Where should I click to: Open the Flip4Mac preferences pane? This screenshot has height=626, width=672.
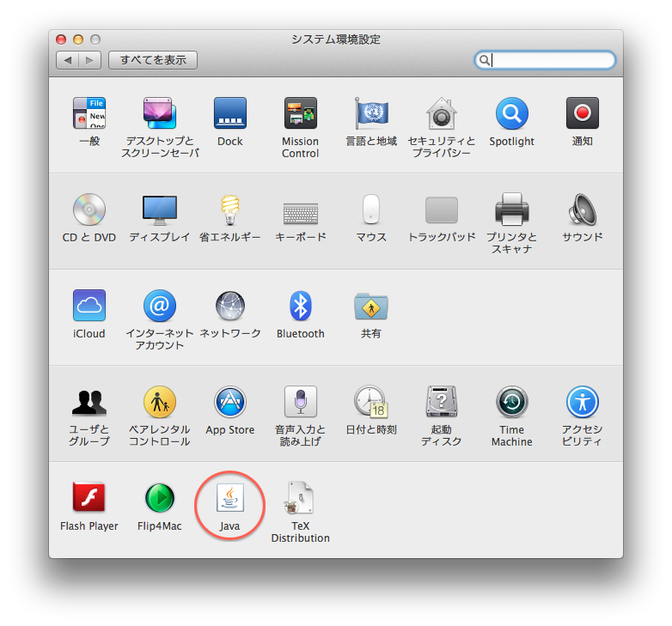(160, 497)
